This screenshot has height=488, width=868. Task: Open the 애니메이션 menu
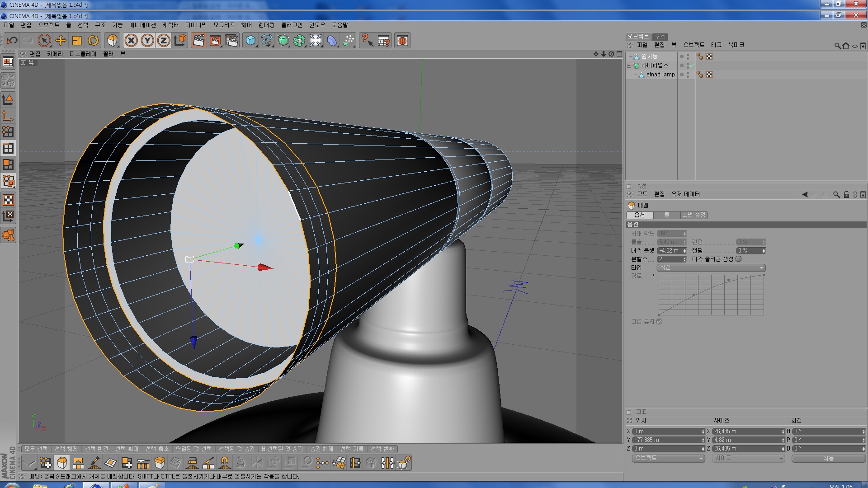point(142,25)
